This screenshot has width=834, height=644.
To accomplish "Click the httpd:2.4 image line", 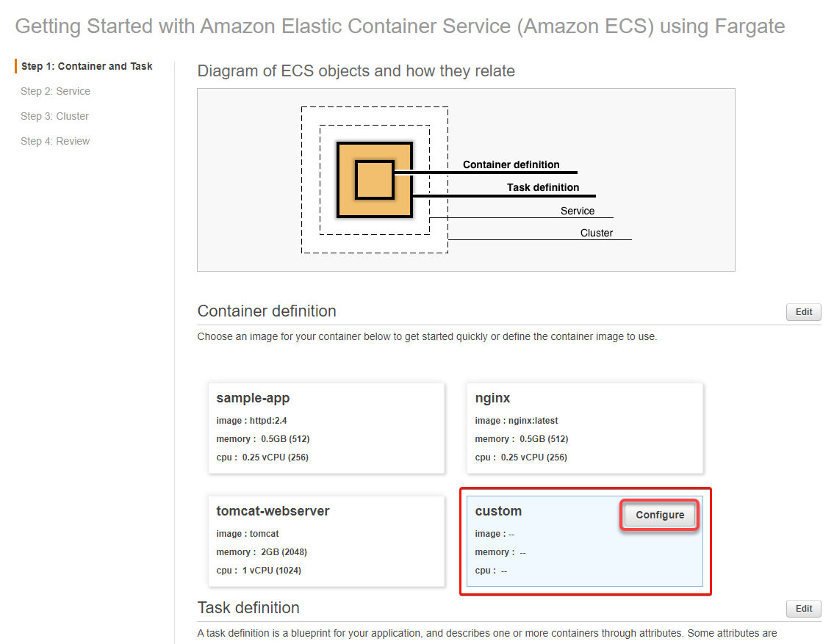I will (251, 421).
